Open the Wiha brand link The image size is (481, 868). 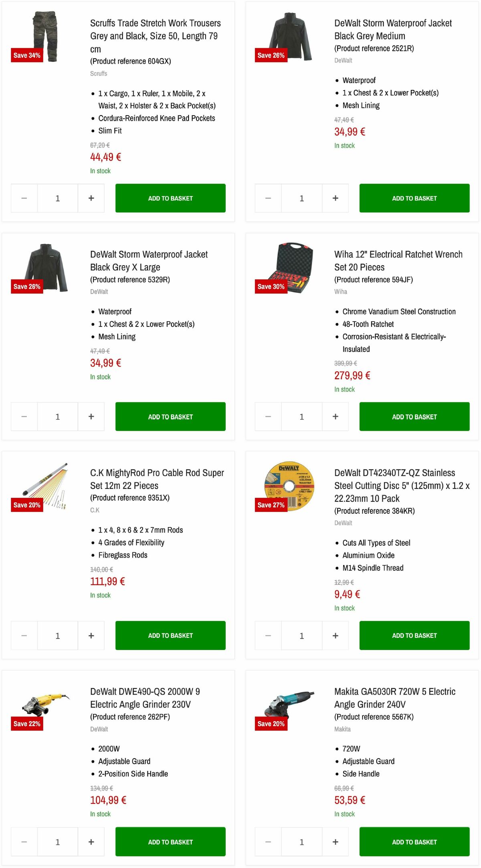coord(341,292)
